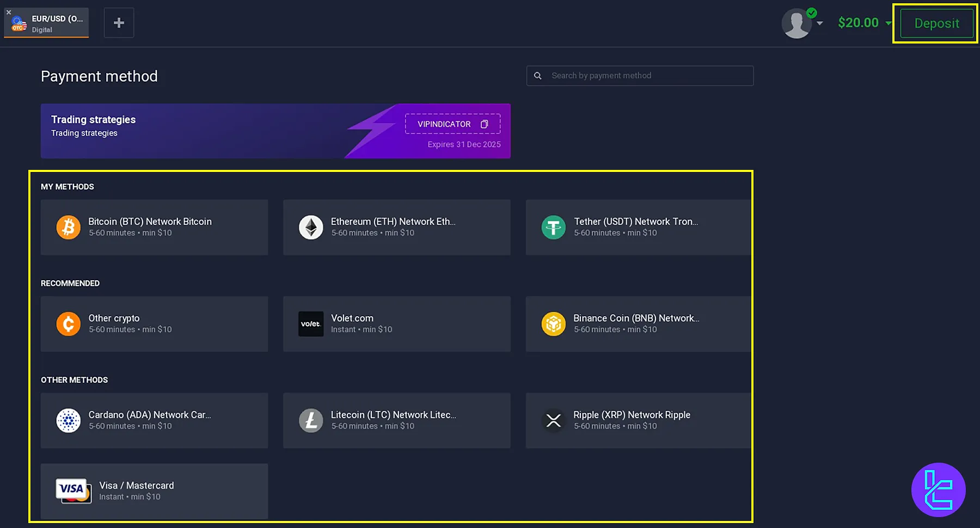Select Ethereum (ETH) Network payment method
Image resolution: width=980 pixels, height=528 pixels.
[397, 227]
